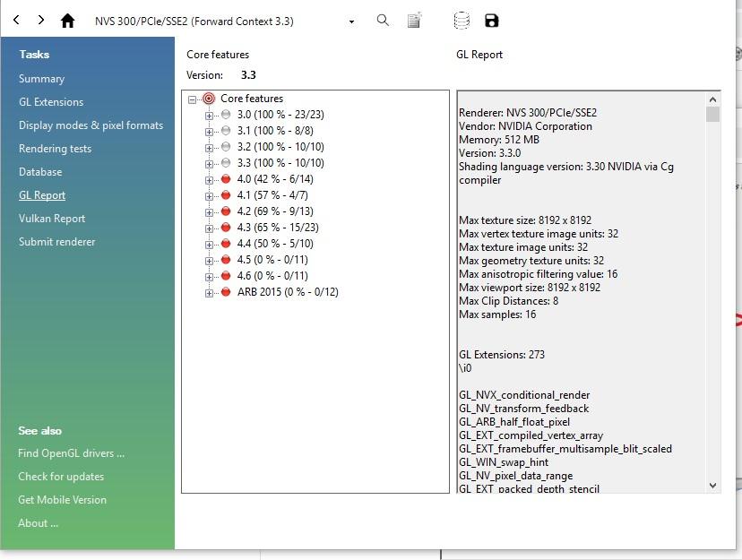
Task: Open Display modes & pixel formats
Action: pyautogui.click(x=91, y=125)
